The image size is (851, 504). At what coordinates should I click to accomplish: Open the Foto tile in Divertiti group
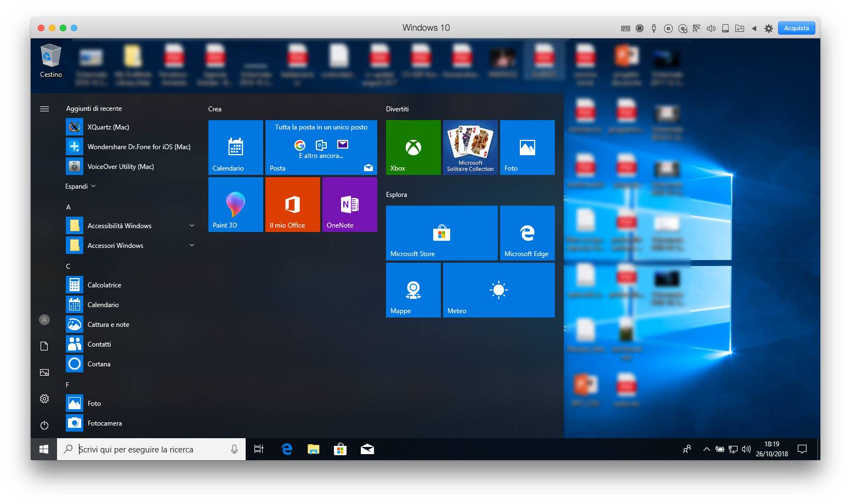[527, 148]
